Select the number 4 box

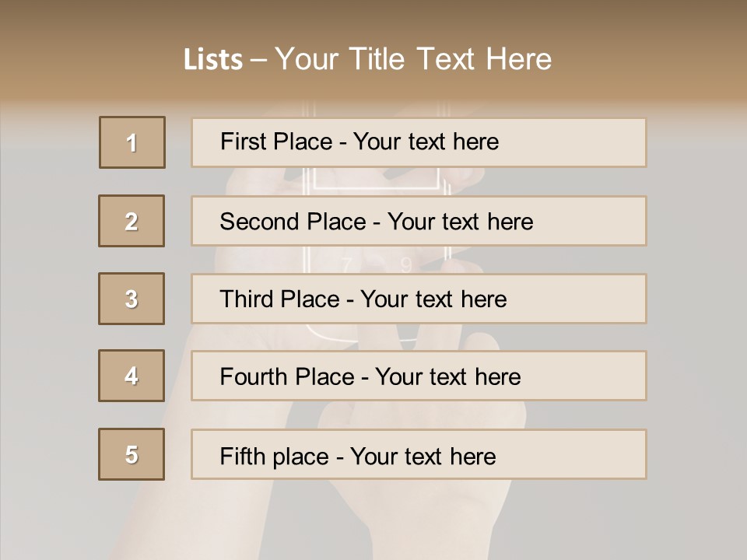pyautogui.click(x=132, y=376)
